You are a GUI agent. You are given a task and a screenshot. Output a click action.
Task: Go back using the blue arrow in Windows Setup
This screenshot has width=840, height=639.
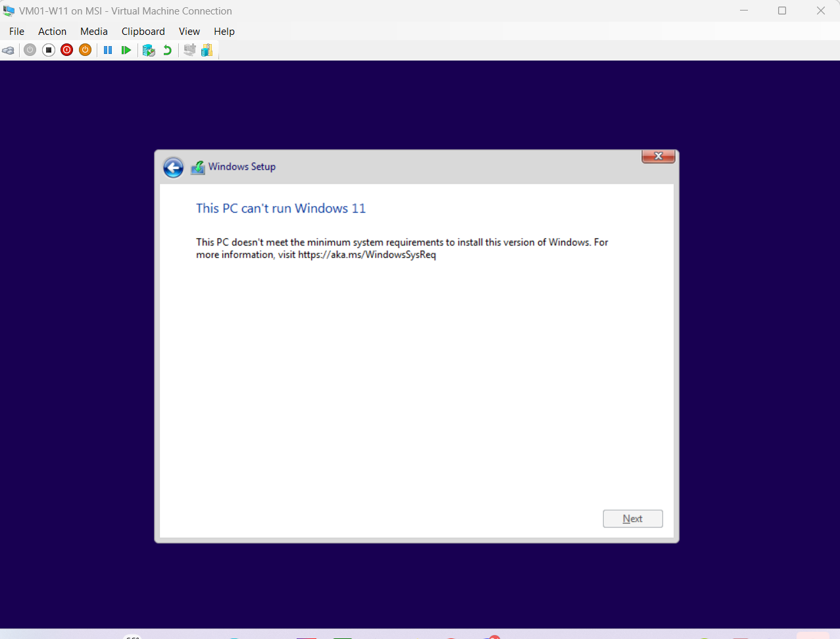coord(174,167)
